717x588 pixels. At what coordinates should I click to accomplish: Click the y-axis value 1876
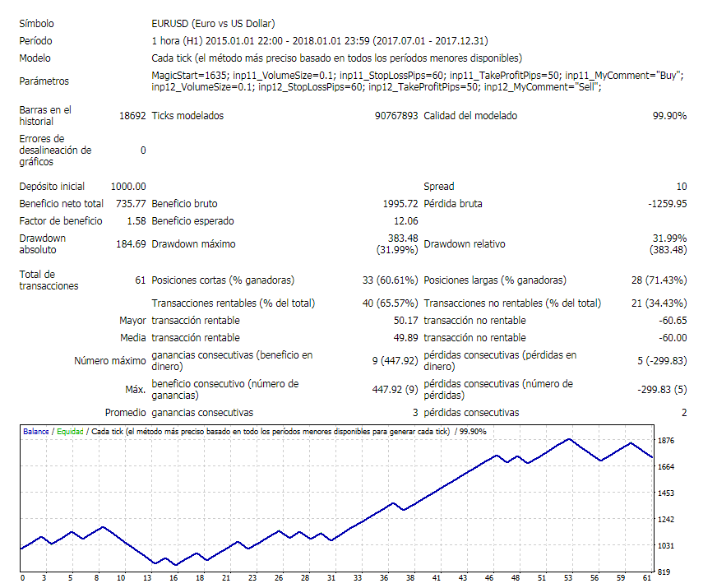pyautogui.click(x=666, y=441)
